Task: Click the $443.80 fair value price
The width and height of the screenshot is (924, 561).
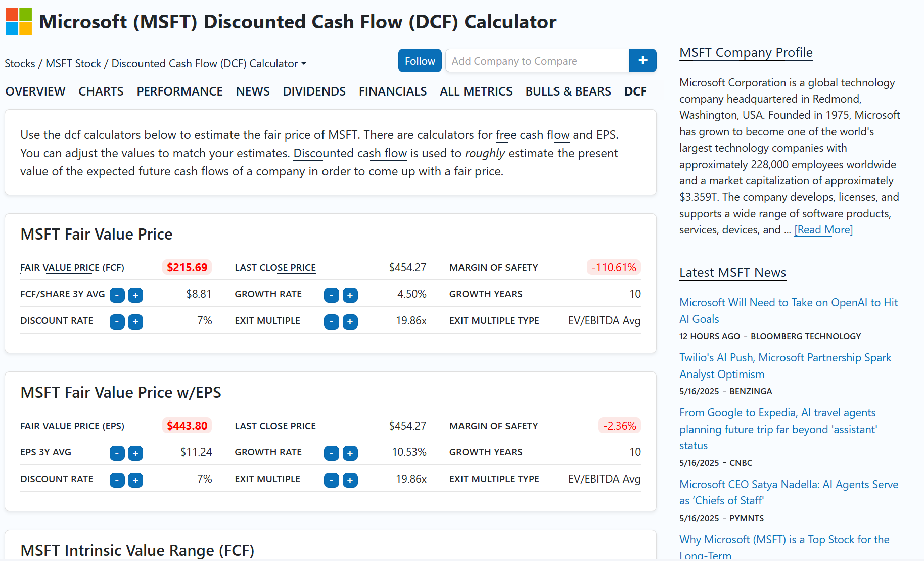Action: click(x=187, y=426)
